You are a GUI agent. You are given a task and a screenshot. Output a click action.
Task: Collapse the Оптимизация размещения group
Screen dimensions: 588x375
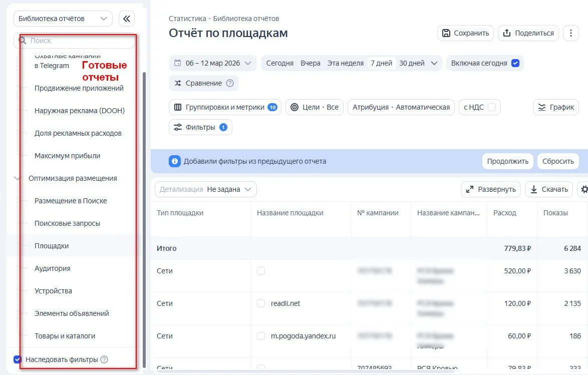(17, 179)
